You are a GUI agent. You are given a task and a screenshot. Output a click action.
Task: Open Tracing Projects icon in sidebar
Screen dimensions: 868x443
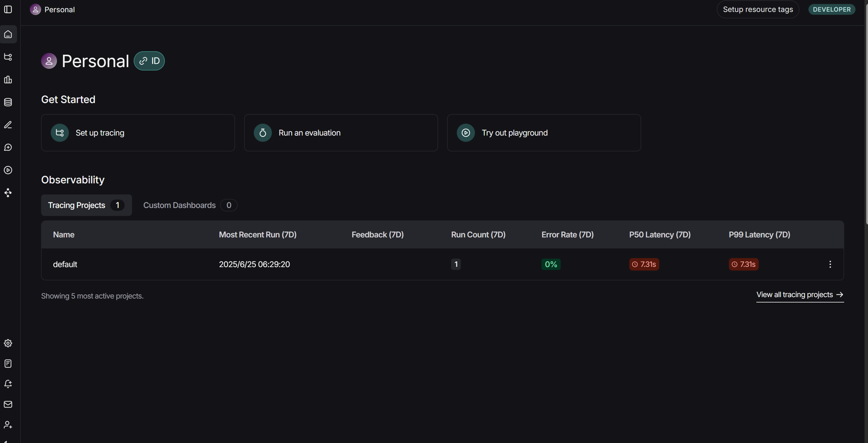coord(8,57)
